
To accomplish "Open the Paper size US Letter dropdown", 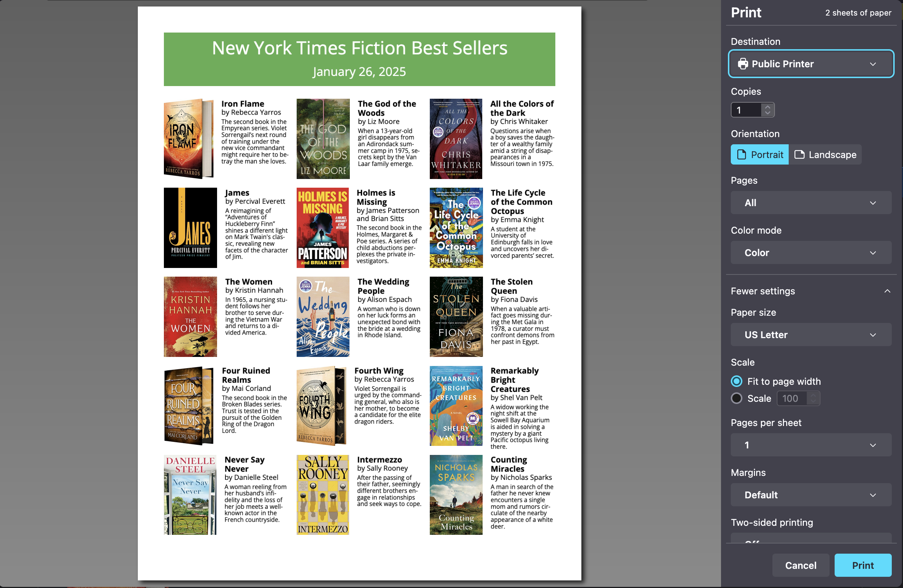I will 810,335.
